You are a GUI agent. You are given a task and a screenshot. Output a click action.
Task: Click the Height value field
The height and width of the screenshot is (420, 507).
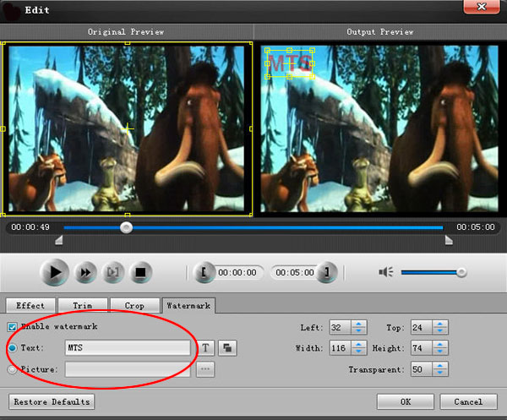point(422,348)
